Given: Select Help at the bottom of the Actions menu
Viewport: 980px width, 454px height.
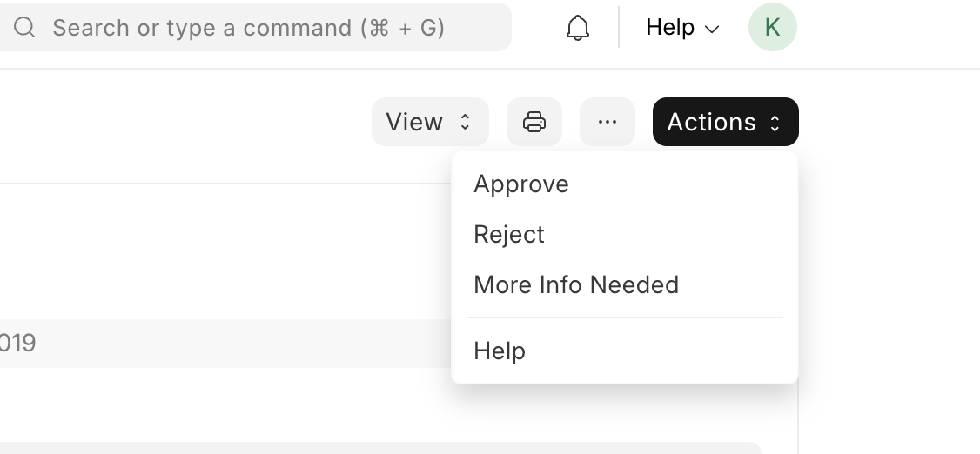Looking at the screenshot, I should [x=500, y=351].
